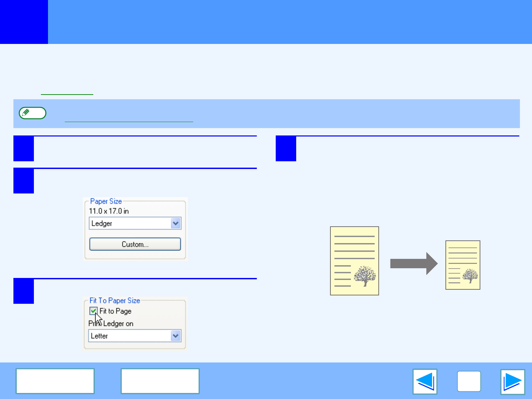Open the underlined link inside note box
This screenshot has height=399, width=532.
[x=129, y=119]
